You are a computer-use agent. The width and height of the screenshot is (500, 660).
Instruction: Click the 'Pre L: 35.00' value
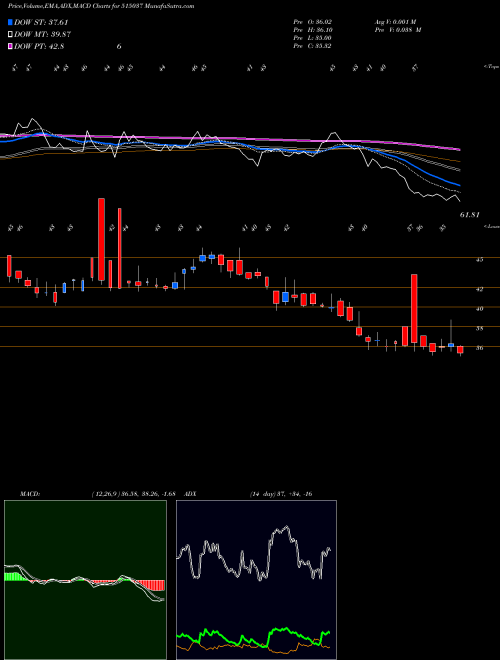point(313,38)
